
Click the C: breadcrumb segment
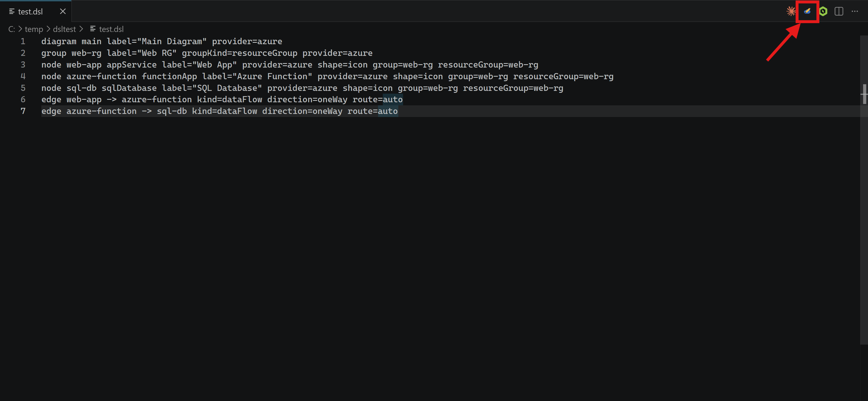tap(11, 29)
